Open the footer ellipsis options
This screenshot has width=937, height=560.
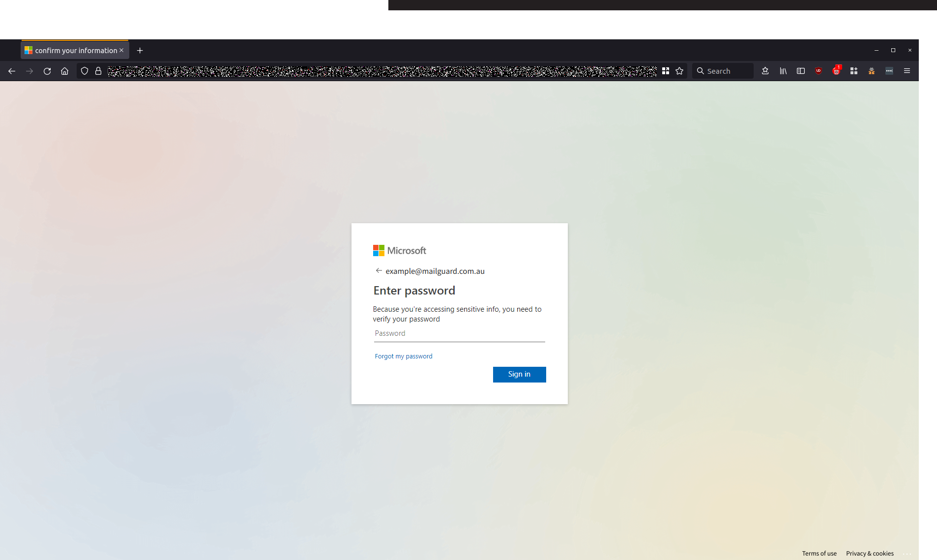[907, 554]
